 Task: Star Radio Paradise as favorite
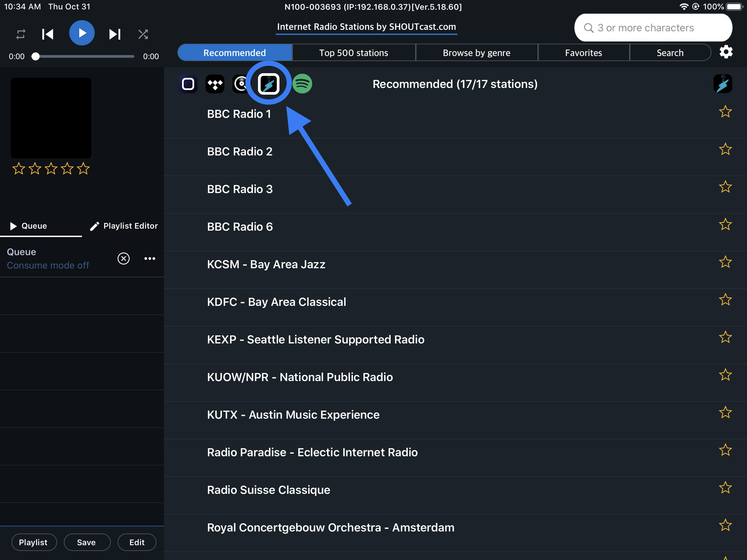725,450
